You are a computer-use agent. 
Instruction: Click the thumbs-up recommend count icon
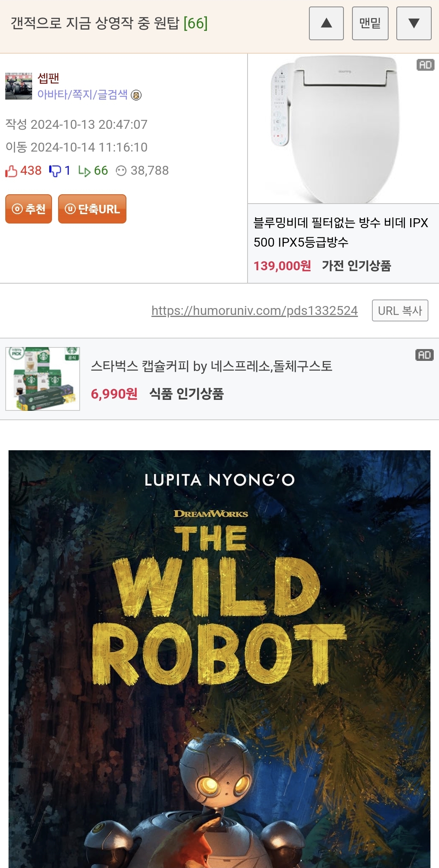pos(11,171)
